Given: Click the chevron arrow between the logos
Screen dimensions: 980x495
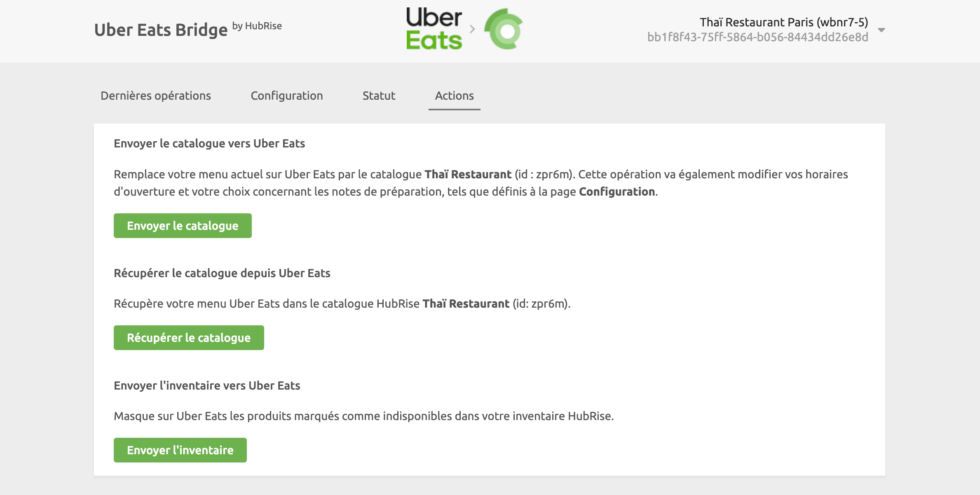Looking at the screenshot, I should [472, 29].
